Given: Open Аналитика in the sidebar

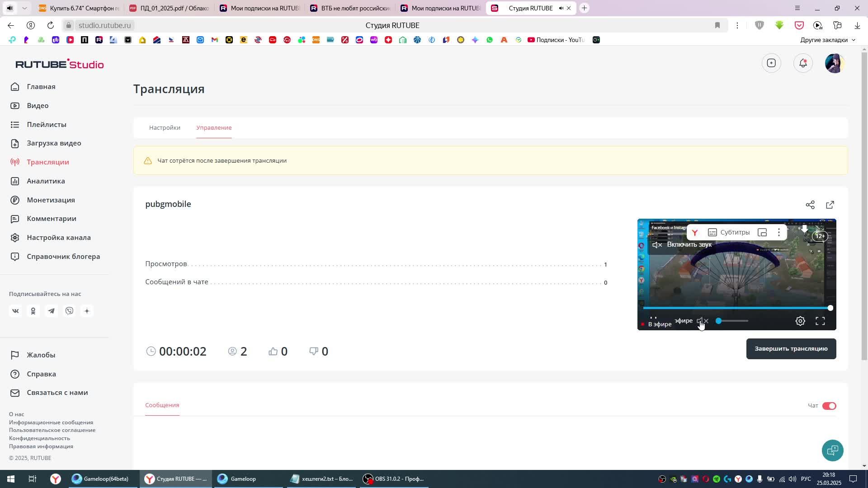Looking at the screenshot, I should [x=46, y=181].
